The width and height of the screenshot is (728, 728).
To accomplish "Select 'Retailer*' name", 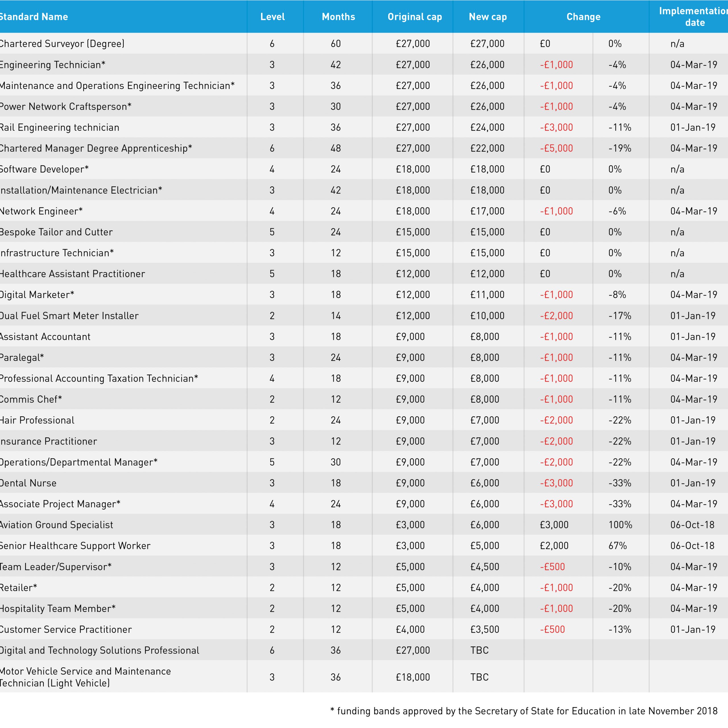I will [18, 588].
